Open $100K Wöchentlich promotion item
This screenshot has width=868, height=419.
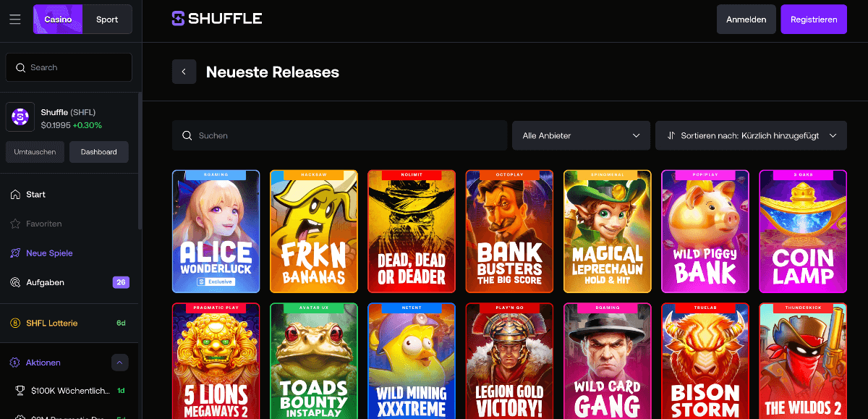pos(70,391)
